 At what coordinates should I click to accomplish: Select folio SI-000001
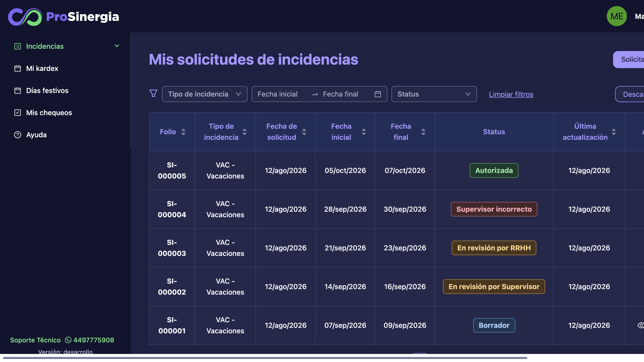tap(172, 325)
